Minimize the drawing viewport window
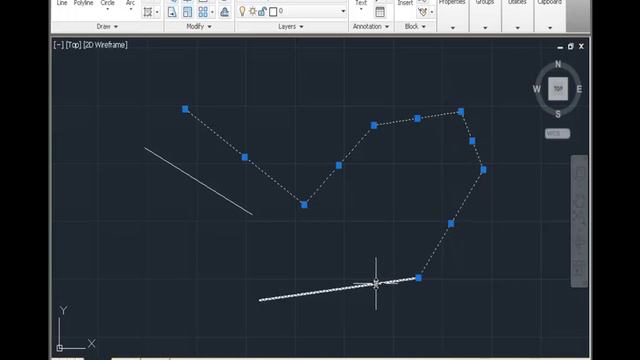 tap(560, 47)
